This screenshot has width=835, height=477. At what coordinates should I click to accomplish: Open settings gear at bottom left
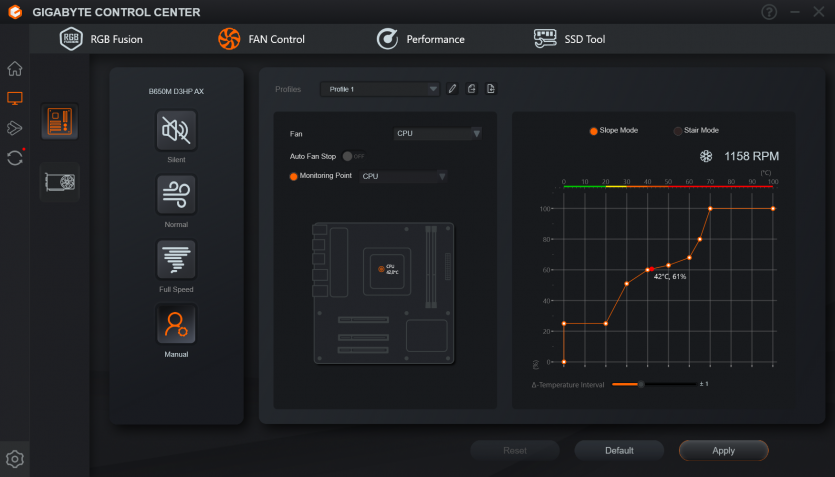point(15,459)
